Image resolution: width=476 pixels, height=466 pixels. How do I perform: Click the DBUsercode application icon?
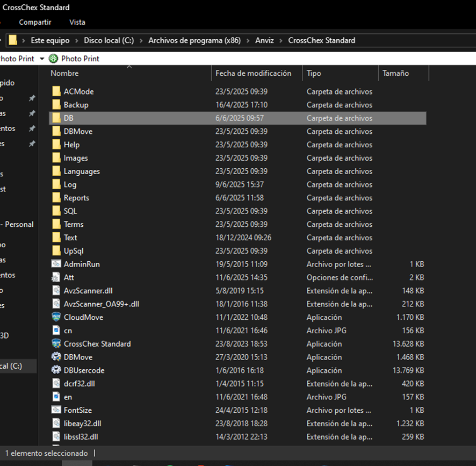point(56,370)
